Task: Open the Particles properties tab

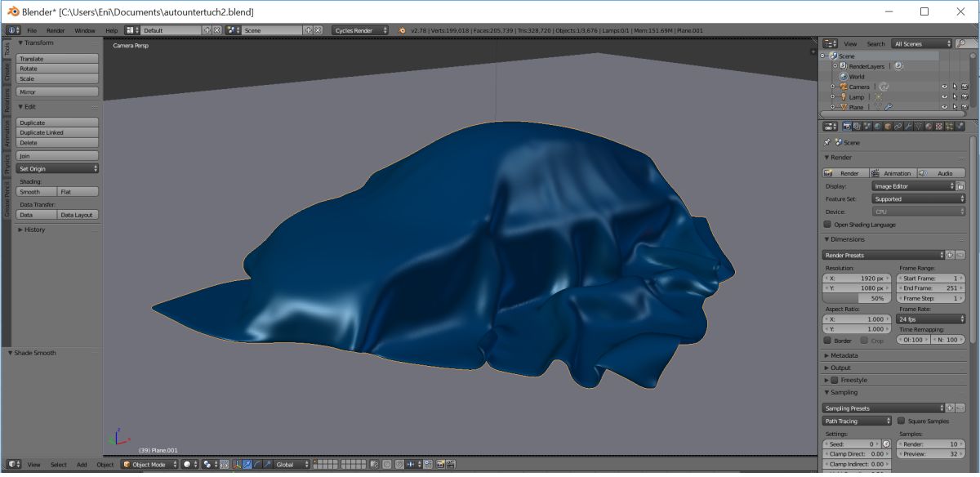Action: (949, 127)
